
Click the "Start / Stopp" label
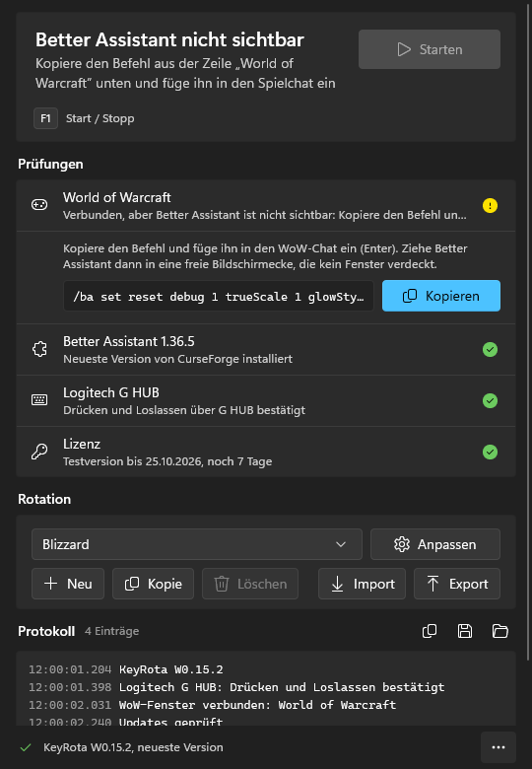[100, 118]
